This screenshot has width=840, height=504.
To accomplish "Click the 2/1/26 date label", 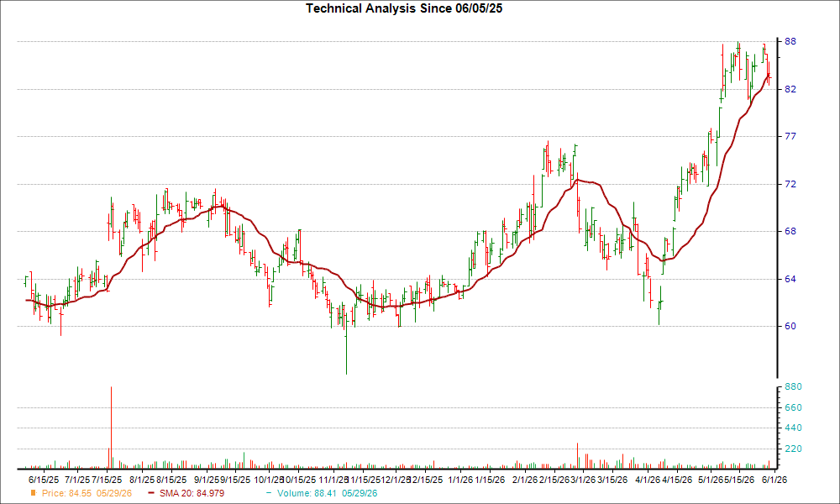I will 524,480.
